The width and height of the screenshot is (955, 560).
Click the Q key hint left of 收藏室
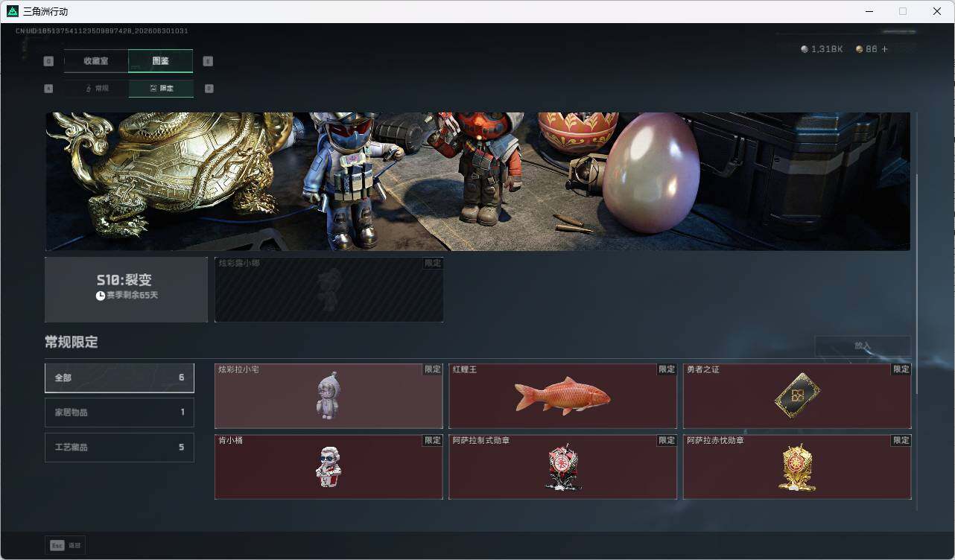coord(48,62)
